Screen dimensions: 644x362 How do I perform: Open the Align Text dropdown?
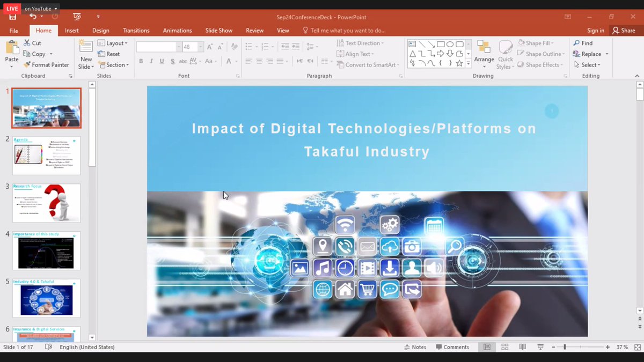355,54
